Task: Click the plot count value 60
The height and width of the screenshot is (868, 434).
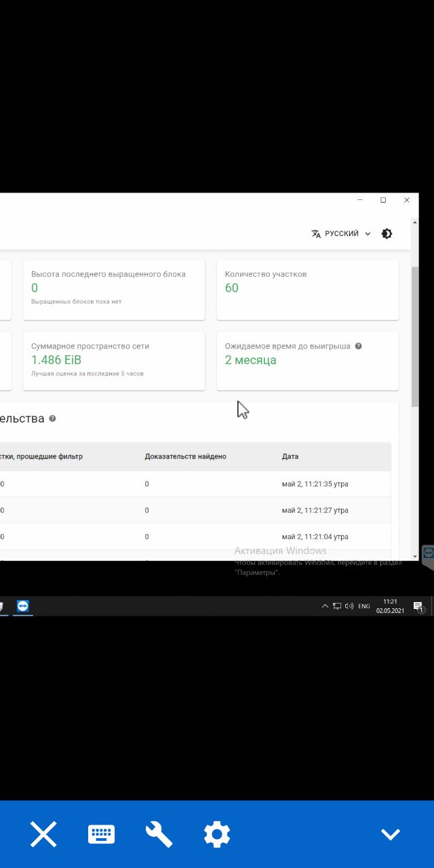Action: [x=232, y=288]
